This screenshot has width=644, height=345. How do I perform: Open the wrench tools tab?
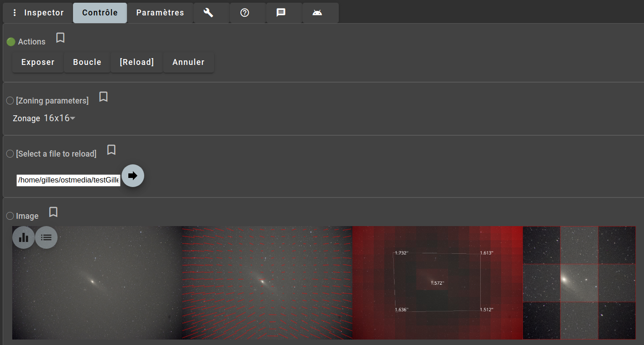(x=208, y=13)
